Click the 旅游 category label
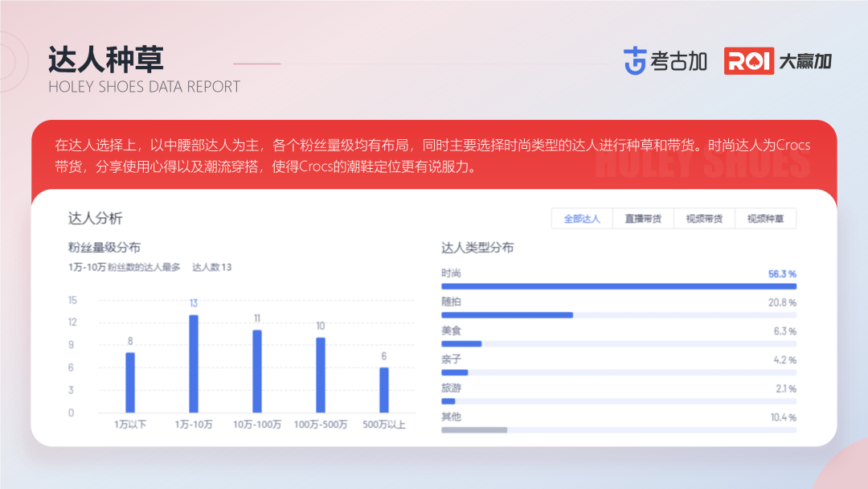This screenshot has width=868, height=489. (x=451, y=388)
